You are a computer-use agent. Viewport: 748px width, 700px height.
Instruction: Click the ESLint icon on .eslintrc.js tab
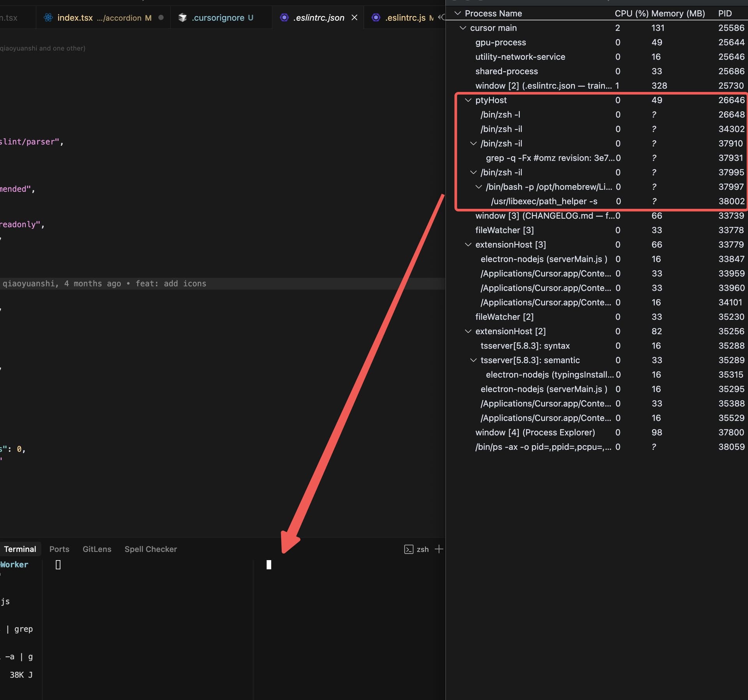[376, 18]
